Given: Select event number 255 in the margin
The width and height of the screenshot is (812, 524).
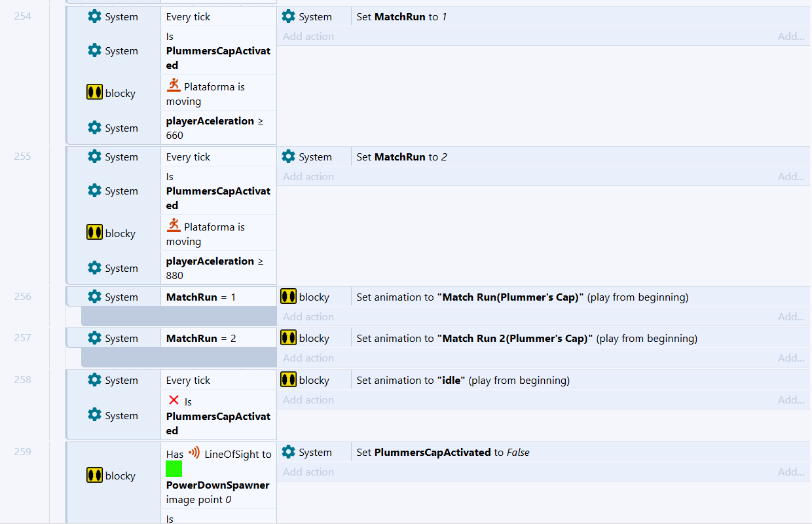Looking at the screenshot, I should click(x=23, y=157).
